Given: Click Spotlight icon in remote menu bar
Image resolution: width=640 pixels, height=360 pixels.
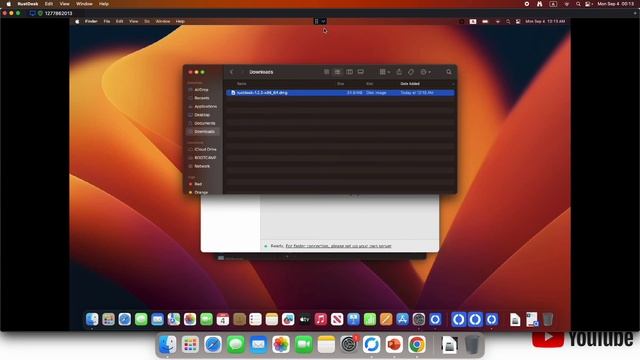Looking at the screenshot, I should coord(508,21).
